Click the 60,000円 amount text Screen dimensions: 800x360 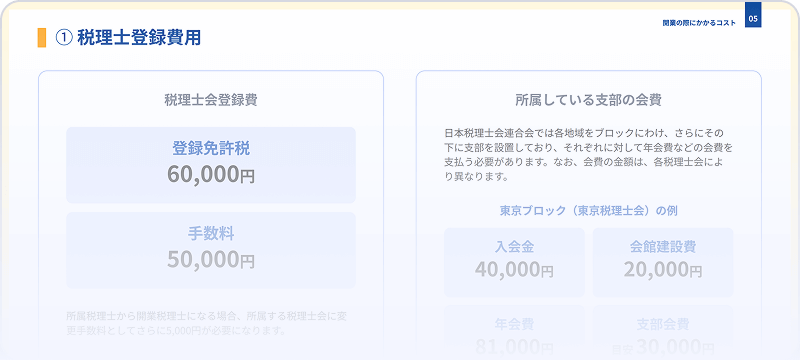(211, 174)
